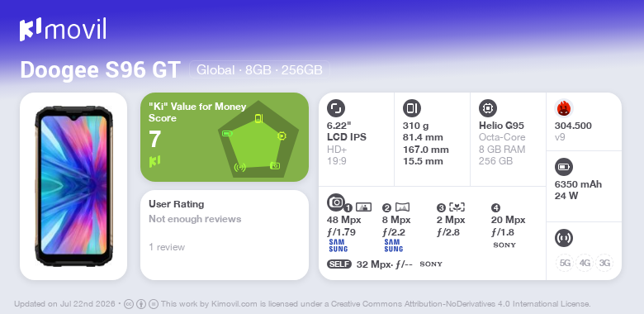Select the rear camera icon
The image size is (644, 314).
336,202
